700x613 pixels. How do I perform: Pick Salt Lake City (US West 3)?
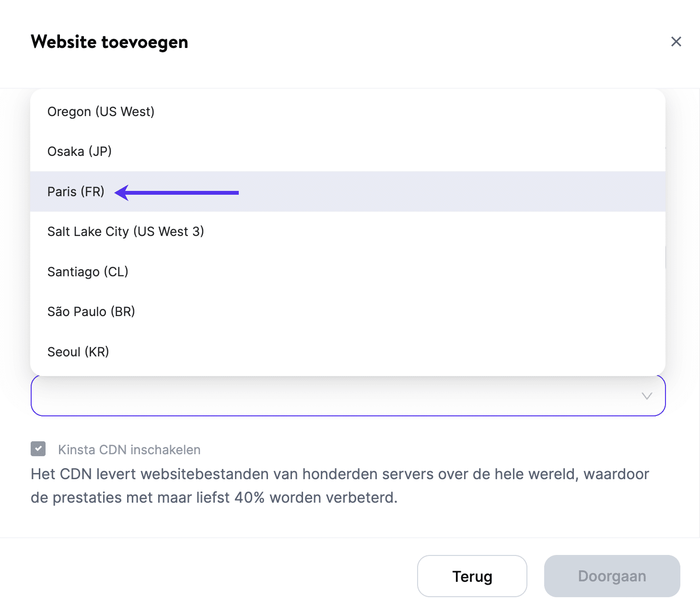126,232
